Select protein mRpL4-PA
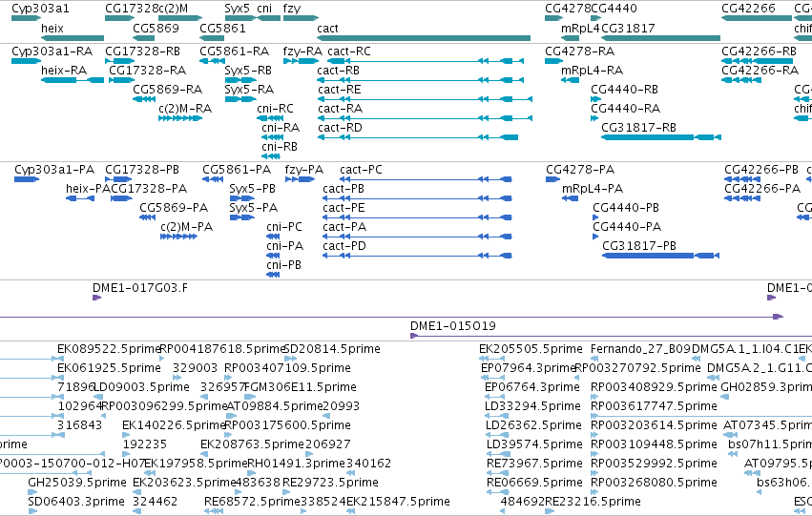This screenshot has width=812, height=516. (x=593, y=189)
